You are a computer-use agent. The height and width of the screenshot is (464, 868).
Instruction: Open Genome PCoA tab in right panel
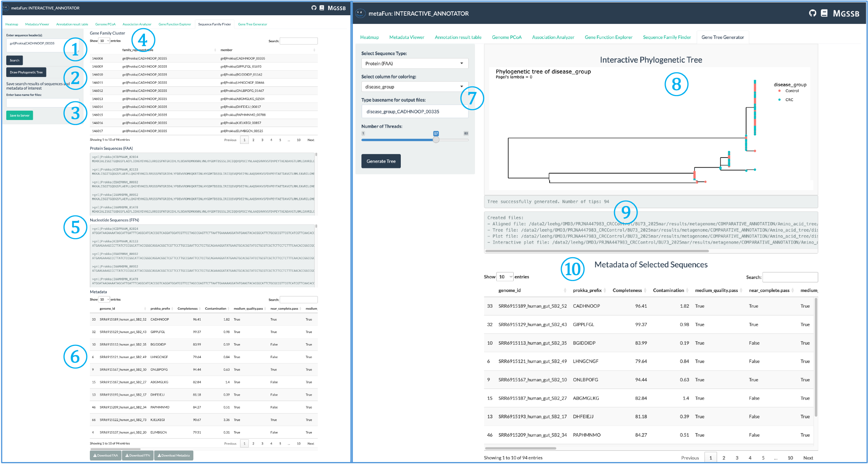pyautogui.click(x=507, y=37)
